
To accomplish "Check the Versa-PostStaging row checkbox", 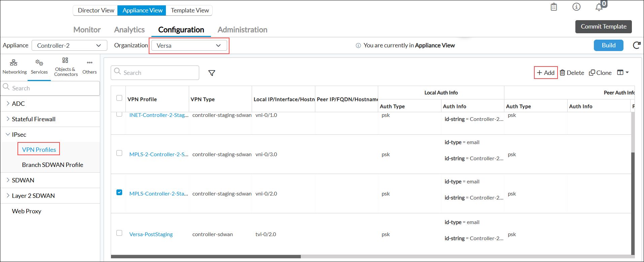I will click(119, 233).
